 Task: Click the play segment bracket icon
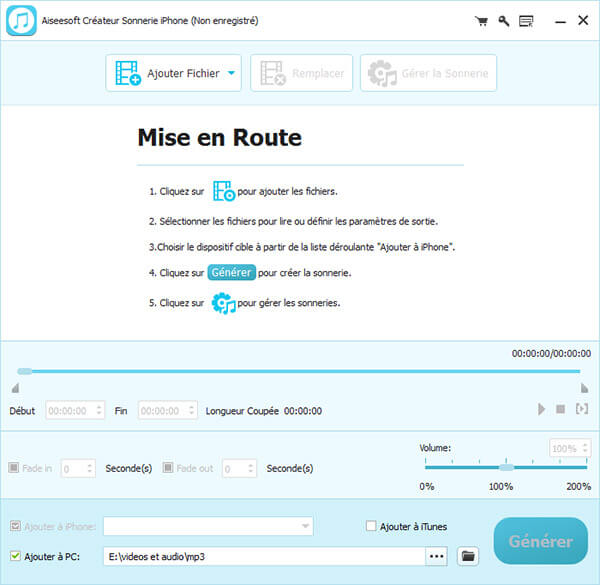coord(582,409)
